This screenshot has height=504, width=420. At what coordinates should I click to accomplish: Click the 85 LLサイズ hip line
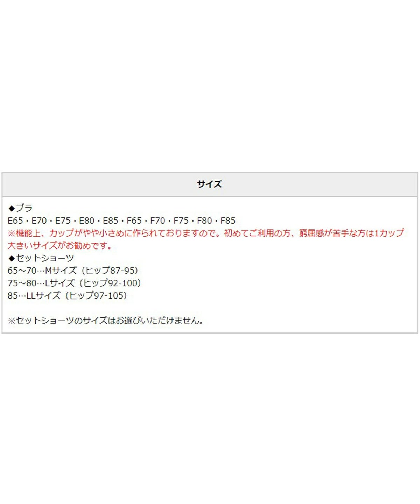point(68,296)
